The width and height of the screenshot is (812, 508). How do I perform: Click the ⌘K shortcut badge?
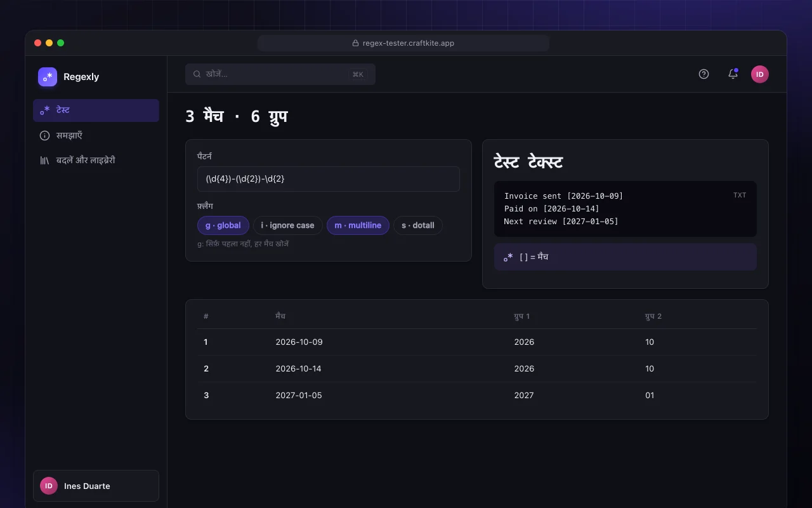(358, 74)
